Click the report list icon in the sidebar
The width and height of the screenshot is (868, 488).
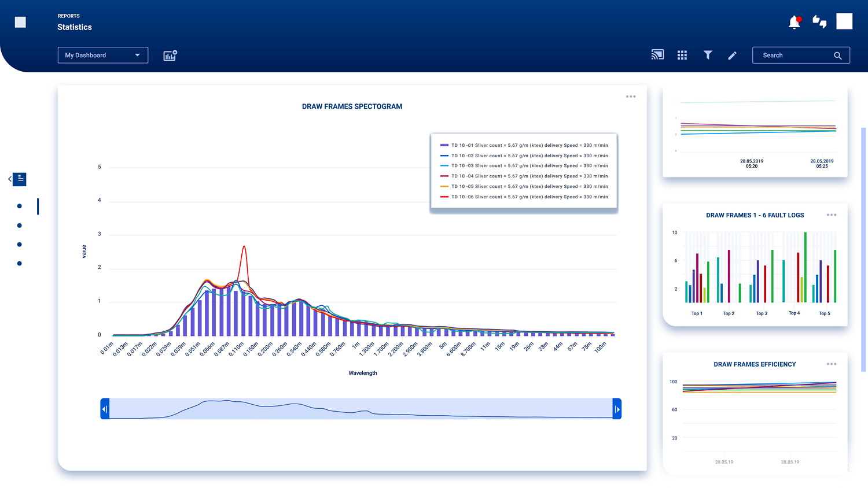coord(19,179)
